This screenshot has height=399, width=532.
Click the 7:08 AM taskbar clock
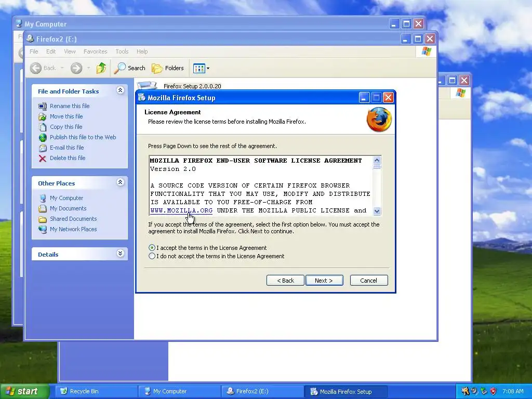pos(513,392)
